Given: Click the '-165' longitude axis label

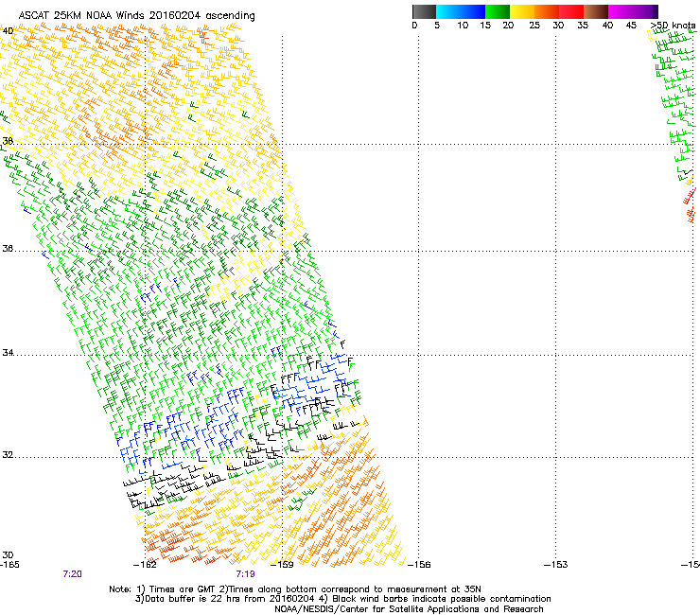Looking at the screenshot, I should point(9,565).
